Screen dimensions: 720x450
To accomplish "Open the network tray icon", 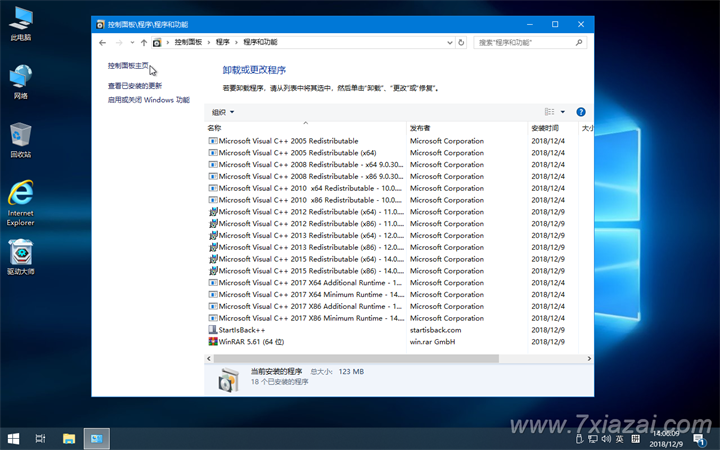I will (x=593, y=439).
